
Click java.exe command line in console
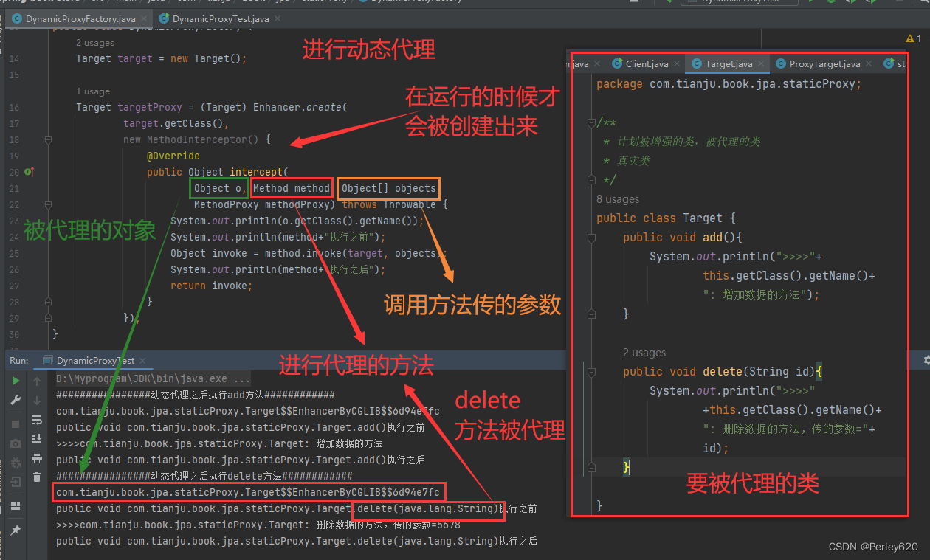pos(154,378)
